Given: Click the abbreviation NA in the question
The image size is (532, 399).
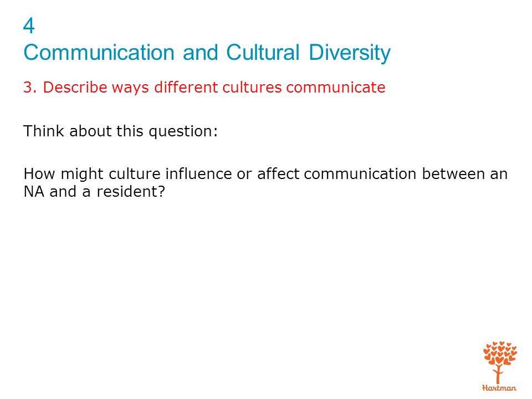Looking at the screenshot, I should tap(34, 192).
